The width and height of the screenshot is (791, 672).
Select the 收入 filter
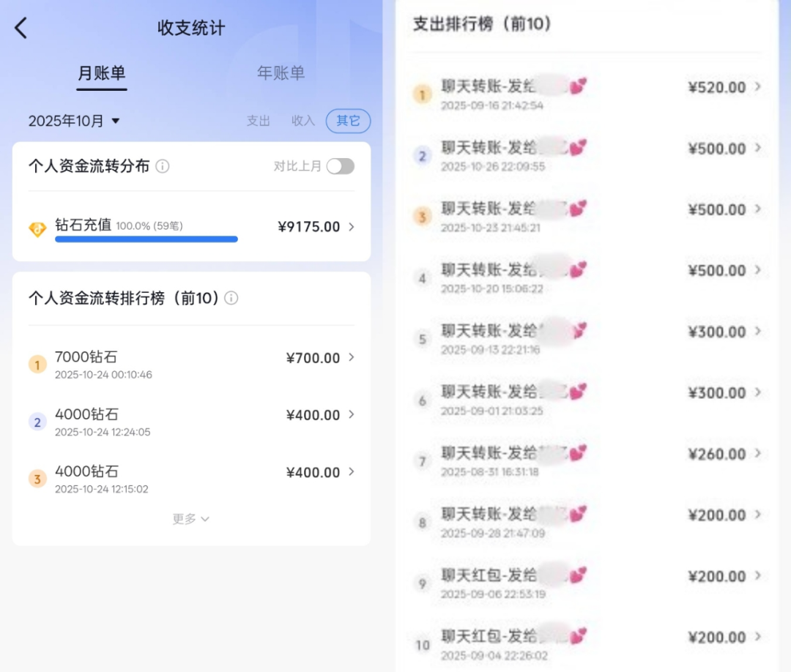pyautogui.click(x=303, y=121)
